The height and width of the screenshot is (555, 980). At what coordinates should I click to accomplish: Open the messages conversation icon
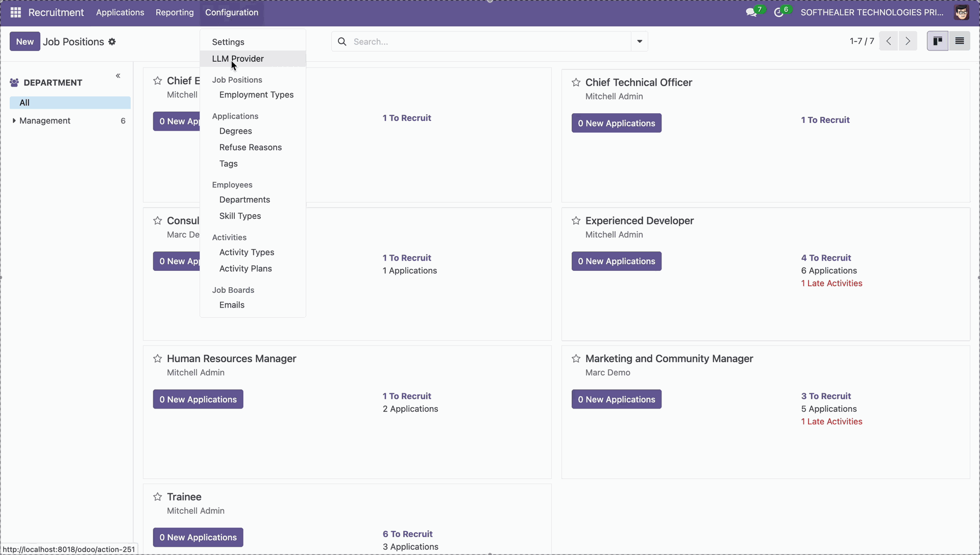pyautogui.click(x=751, y=13)
